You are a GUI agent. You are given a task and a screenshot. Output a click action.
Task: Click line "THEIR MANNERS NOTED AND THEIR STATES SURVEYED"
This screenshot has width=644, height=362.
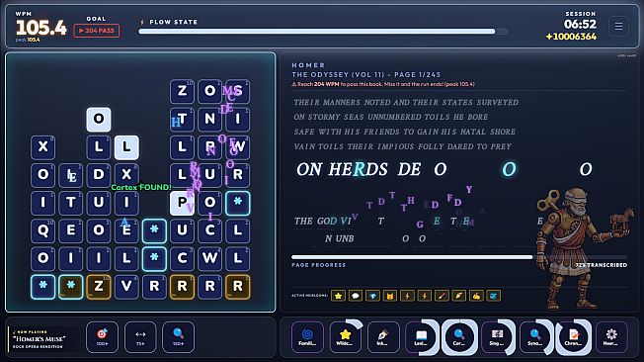(x=406, y=102)
